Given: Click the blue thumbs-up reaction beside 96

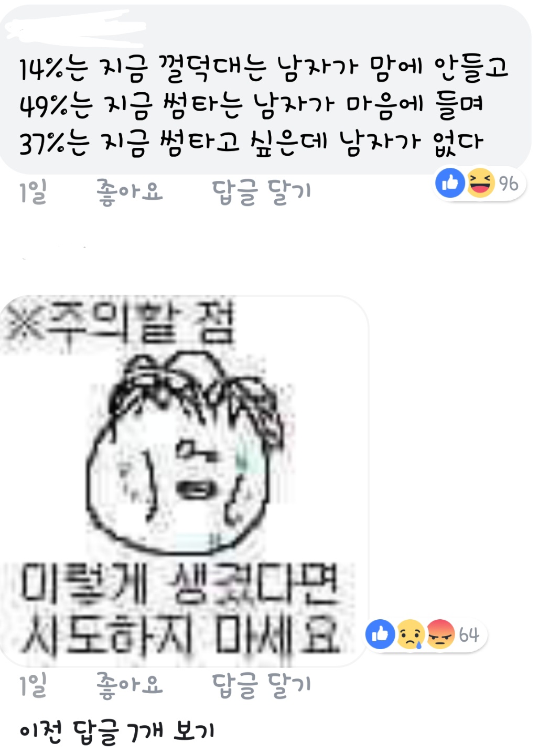Looking at the screenshot, I should [x=450, y=183].
